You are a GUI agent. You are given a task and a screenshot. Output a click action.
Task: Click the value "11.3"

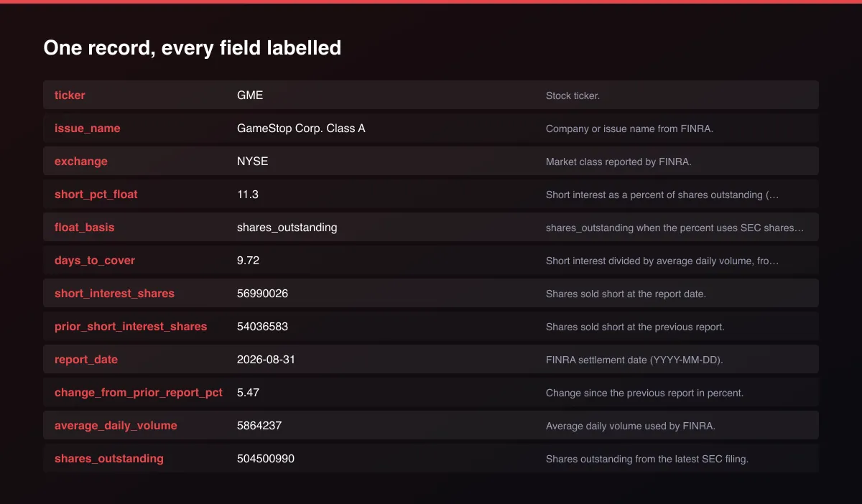click(x=248, y=195)
